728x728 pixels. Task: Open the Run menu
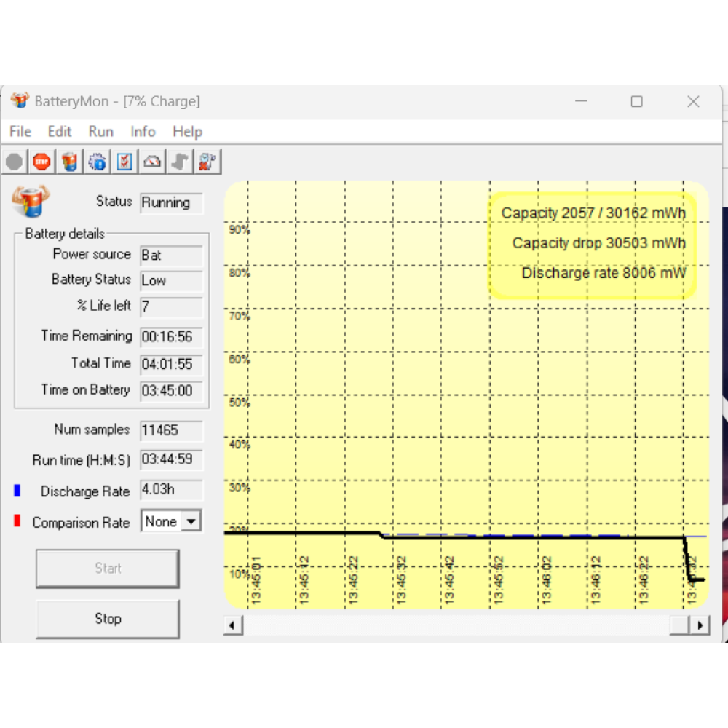[101, 132]
